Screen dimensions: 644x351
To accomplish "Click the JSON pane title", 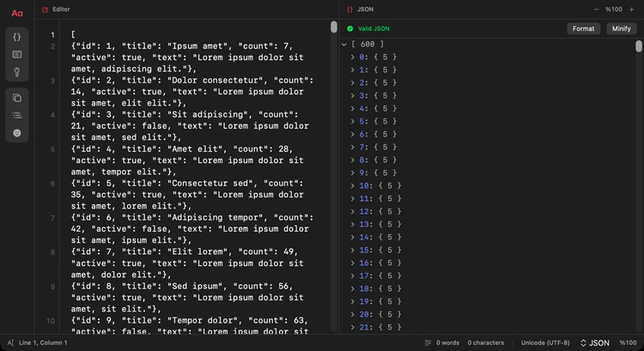I will tap(365, 9).
